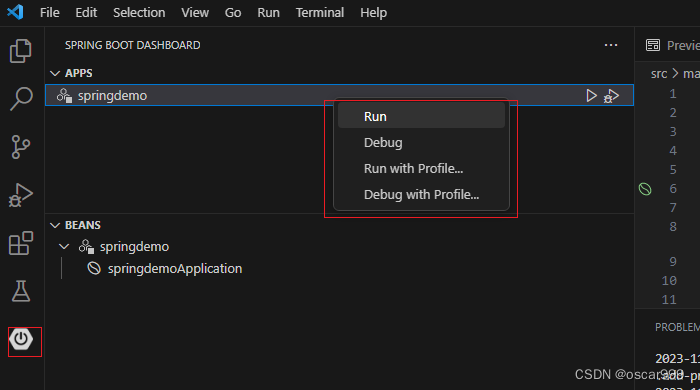Open the File menu

[x=50, y=12]
